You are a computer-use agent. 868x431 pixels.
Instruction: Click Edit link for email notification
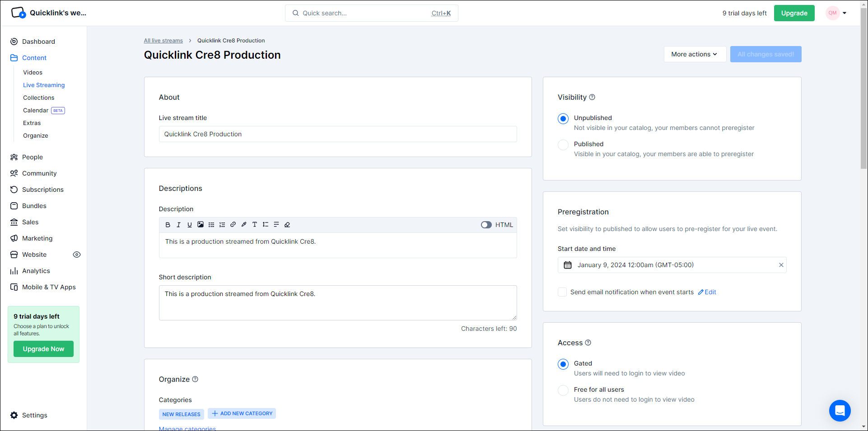click(x=707, y=292)
